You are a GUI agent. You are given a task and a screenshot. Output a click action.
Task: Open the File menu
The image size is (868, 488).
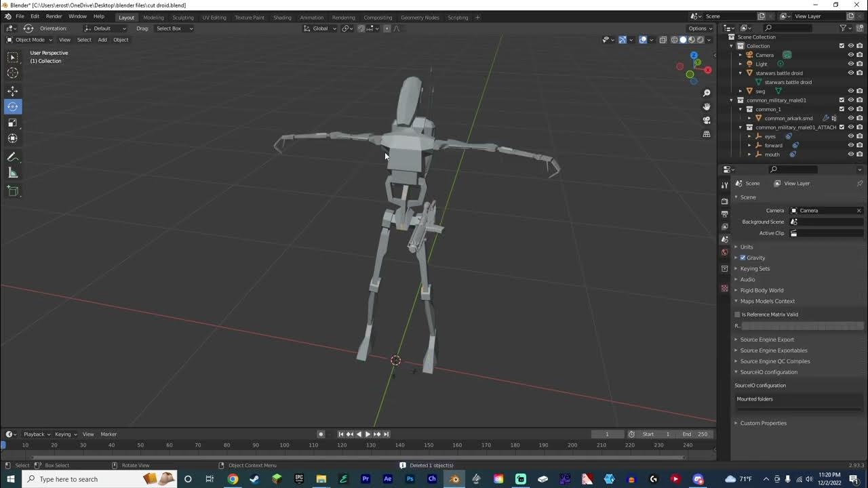(20, 16)
